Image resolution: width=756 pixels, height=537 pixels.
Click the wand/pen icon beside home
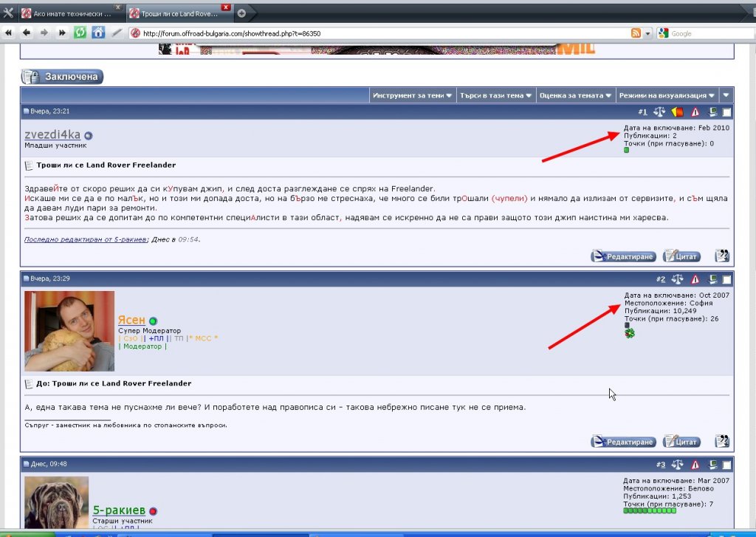point(117,33)
